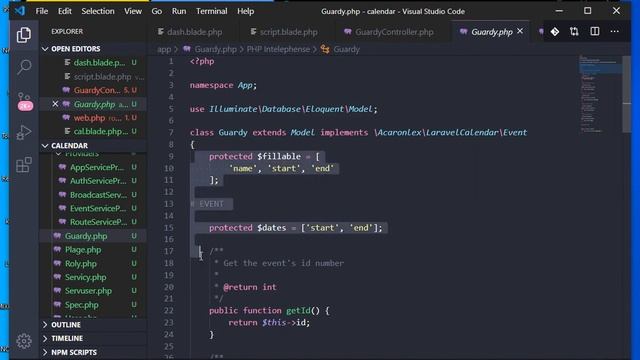Open the Edit menu

tap(64, 11)
